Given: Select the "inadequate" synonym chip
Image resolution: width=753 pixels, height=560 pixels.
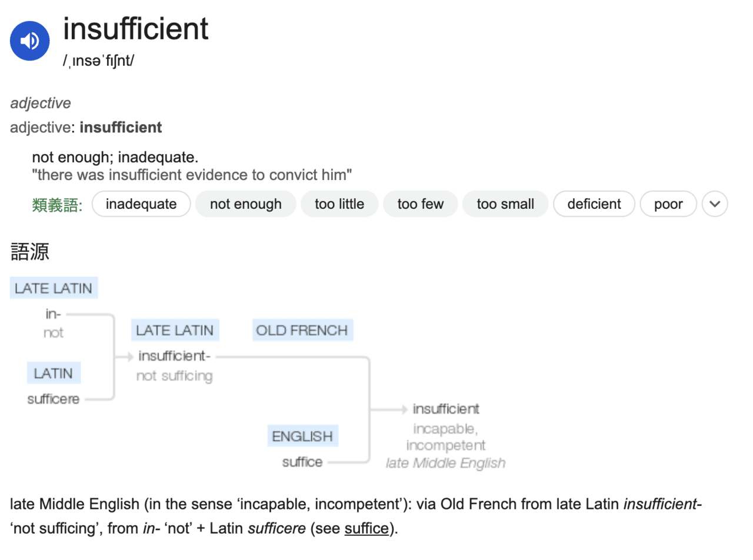Looking at the screenshot, I should [x=141, y=205].
